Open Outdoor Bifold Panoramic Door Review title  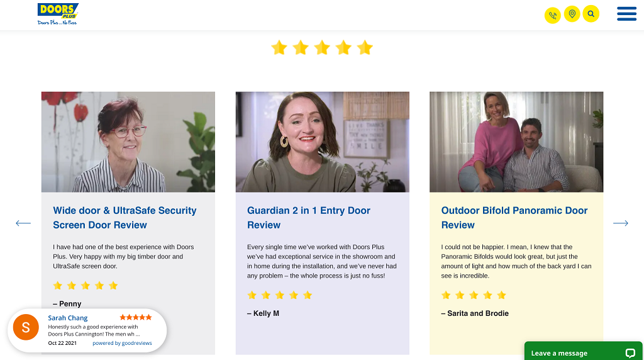click(x=514, y=217)
